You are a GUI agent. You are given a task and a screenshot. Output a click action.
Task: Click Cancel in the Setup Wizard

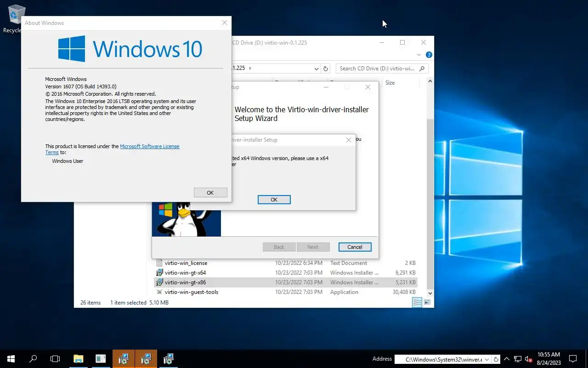pyautogui.click(x=355, y=247)
